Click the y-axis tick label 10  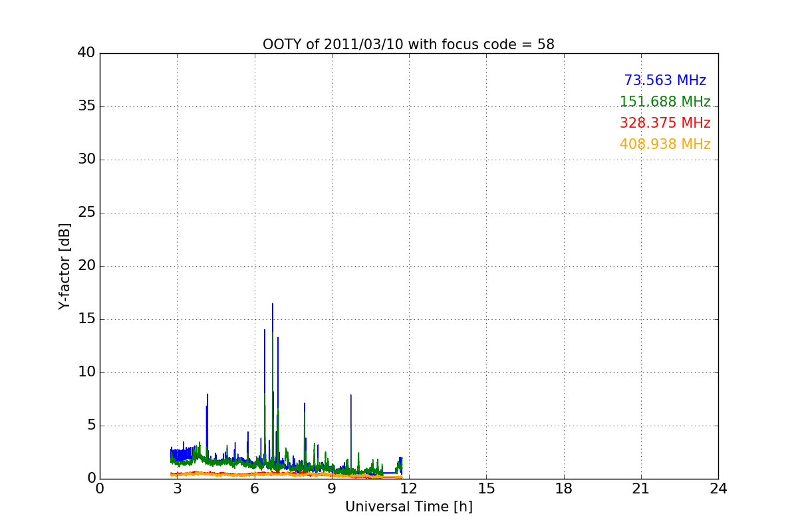[86, 372]
